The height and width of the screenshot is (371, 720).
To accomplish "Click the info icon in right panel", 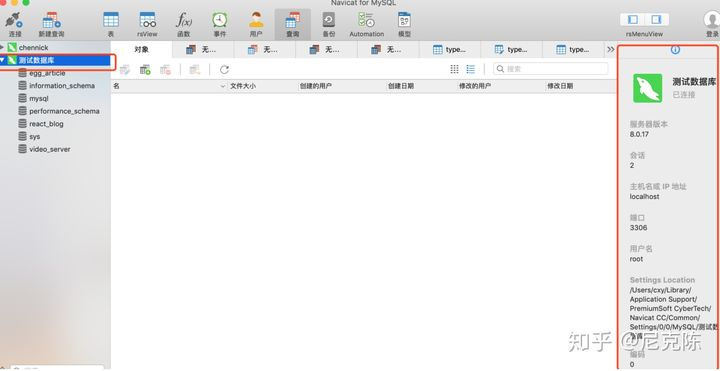I will [x=675, y=50].
